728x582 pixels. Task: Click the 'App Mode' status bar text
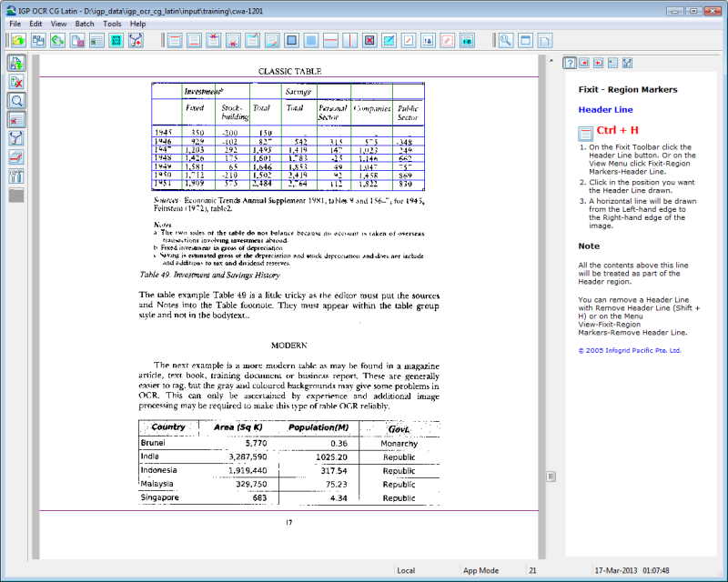pos(481,570)
